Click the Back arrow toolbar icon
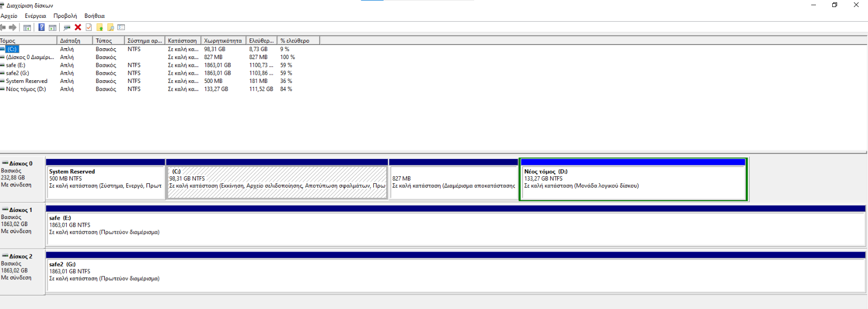 point(3,27)
